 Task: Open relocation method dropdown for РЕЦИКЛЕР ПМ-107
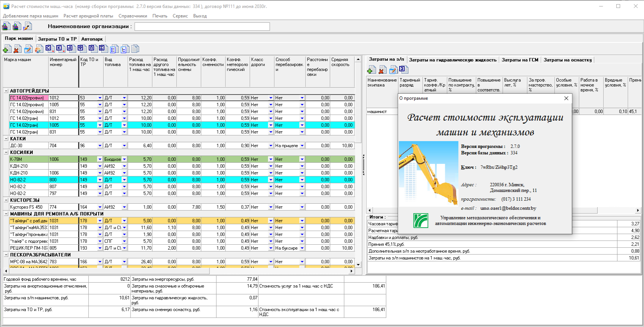point(302,248)
